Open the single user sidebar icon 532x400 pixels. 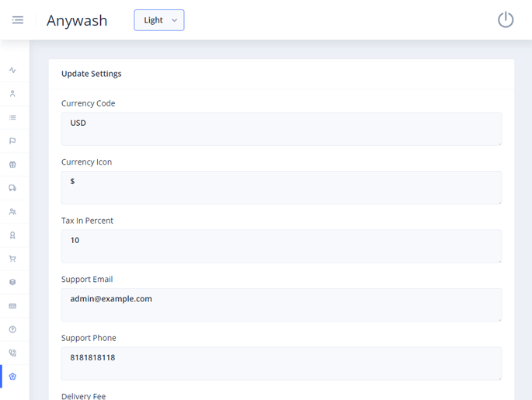12,94
